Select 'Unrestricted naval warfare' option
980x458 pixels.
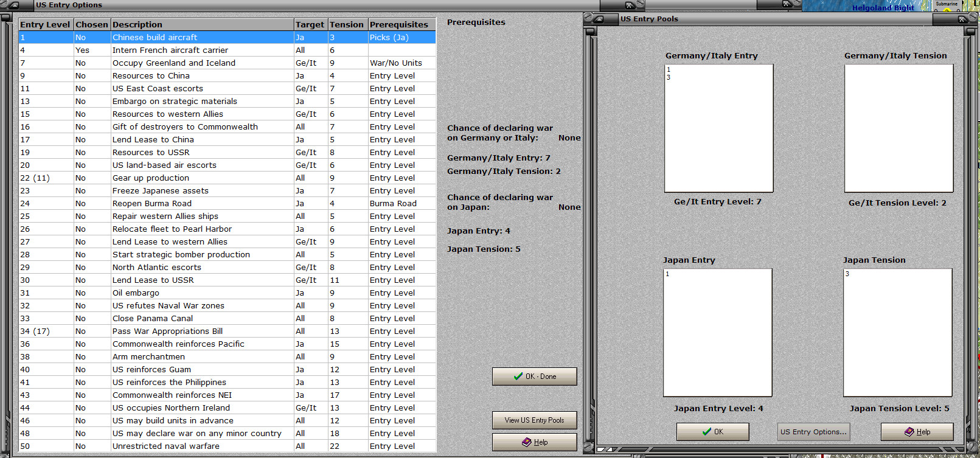click(x=228, y=446)
